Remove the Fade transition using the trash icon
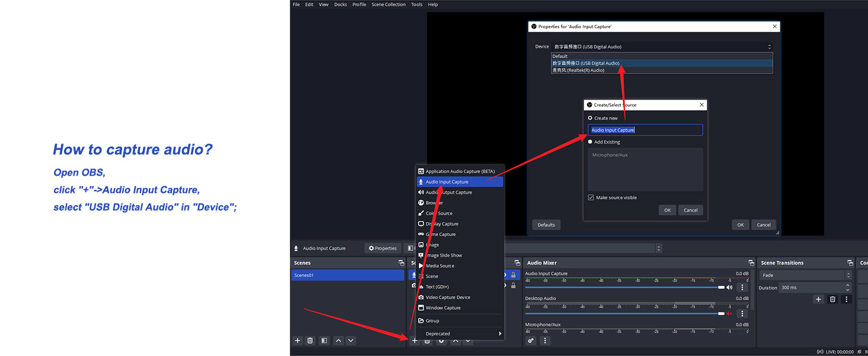Image resolution: width=868 pixels, height=356 pixels. pos(832,299)
